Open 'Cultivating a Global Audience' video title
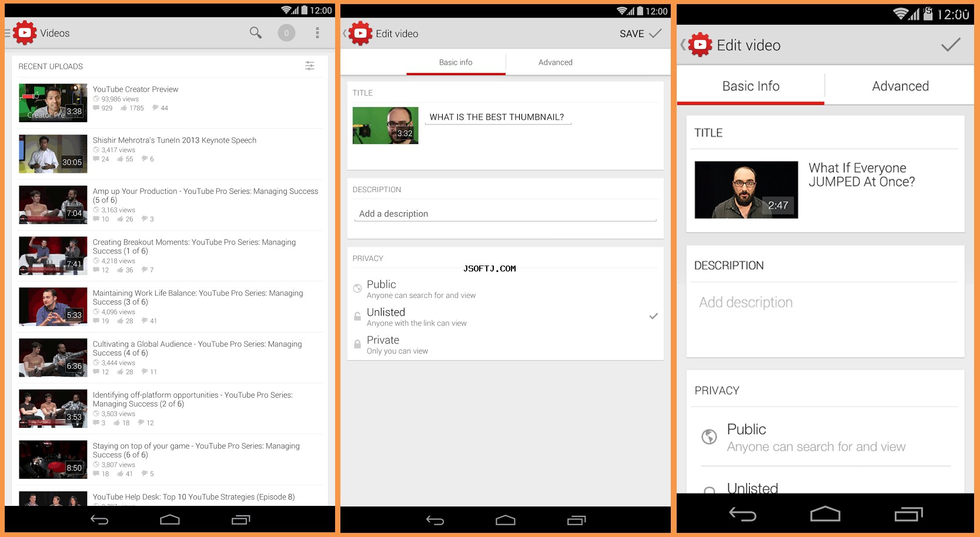 197,348
